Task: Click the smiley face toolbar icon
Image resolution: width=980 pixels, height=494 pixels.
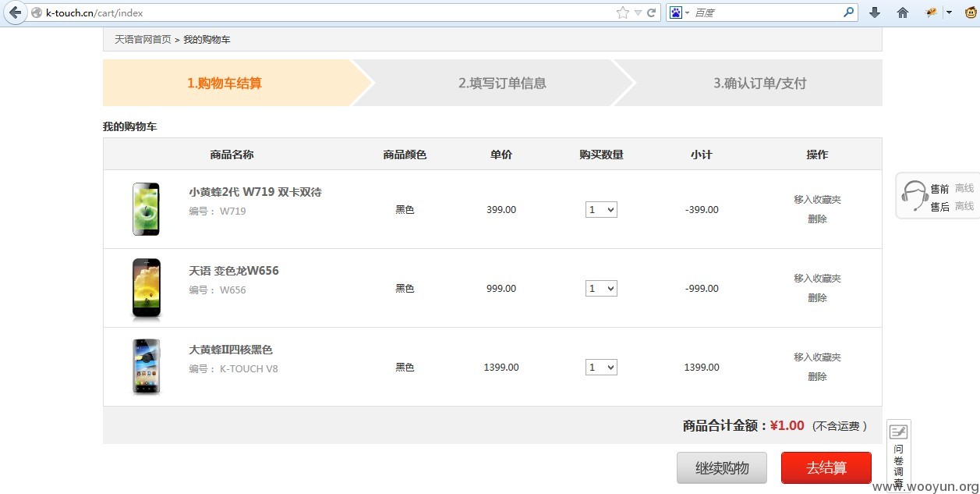Action: tap(970, 12)
